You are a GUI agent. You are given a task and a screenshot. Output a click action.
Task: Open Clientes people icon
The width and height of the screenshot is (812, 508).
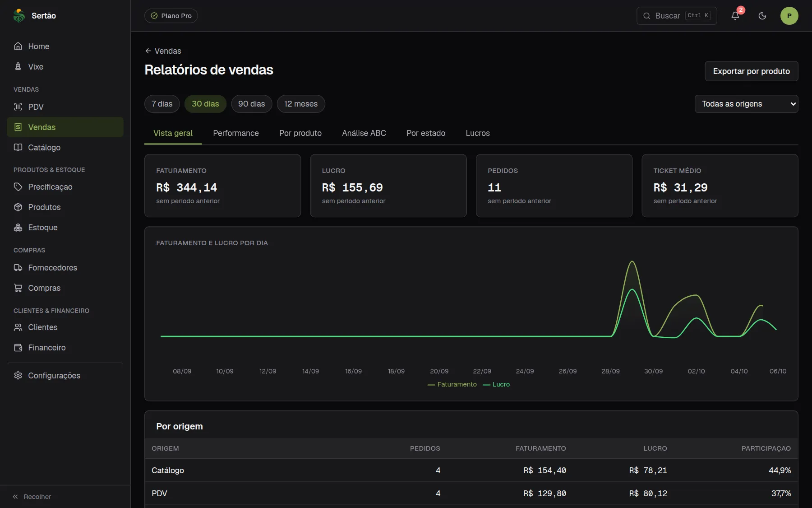pos(18,327)
